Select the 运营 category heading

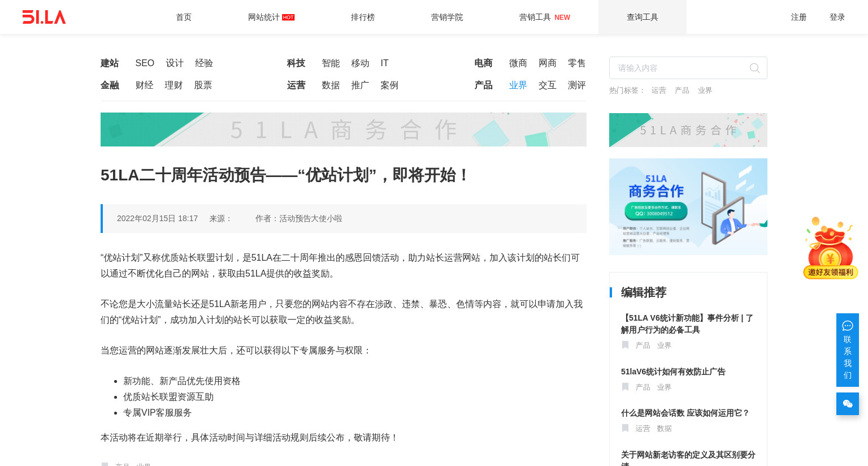(x=296, y=85)
